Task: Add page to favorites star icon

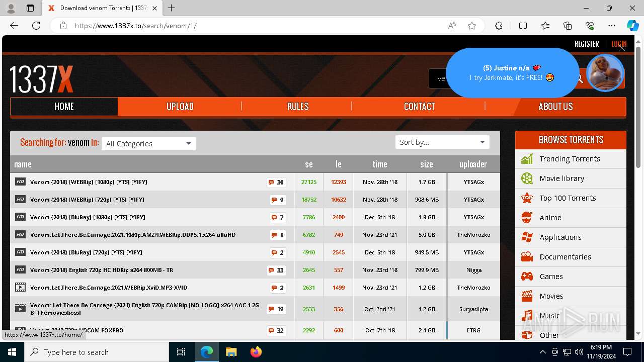Action: coord(472,26)
